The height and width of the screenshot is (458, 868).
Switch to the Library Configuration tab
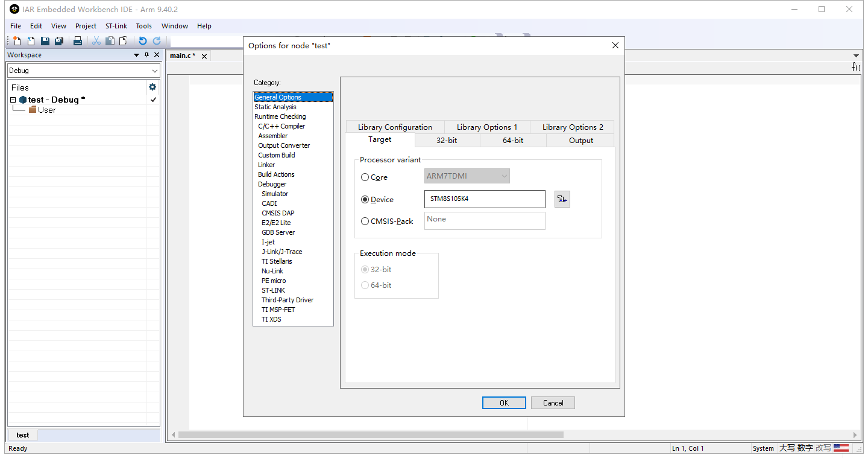[395, 127]
